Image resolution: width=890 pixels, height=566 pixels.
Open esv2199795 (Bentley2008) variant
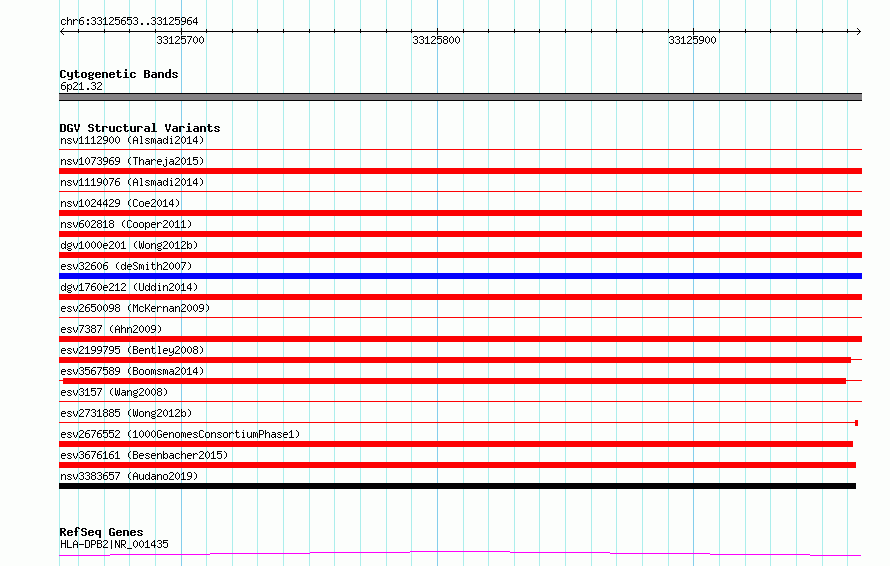132,350
